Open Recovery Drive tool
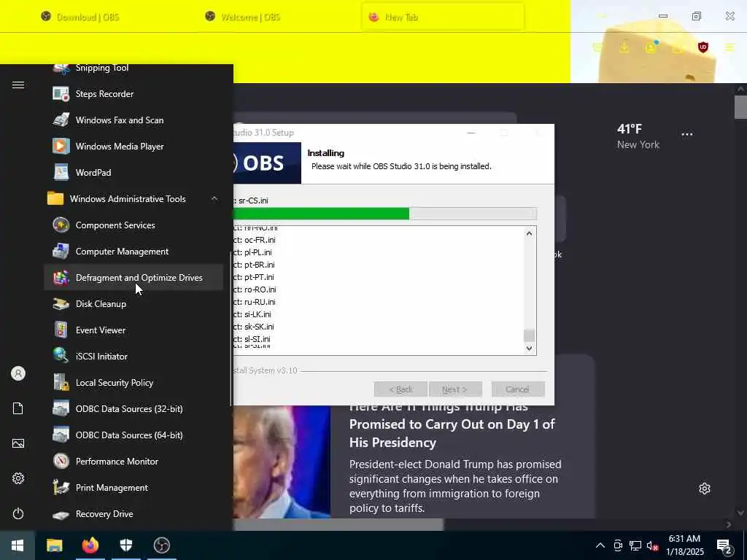Viewport: 747px width, 560px height. click(133, 514)
